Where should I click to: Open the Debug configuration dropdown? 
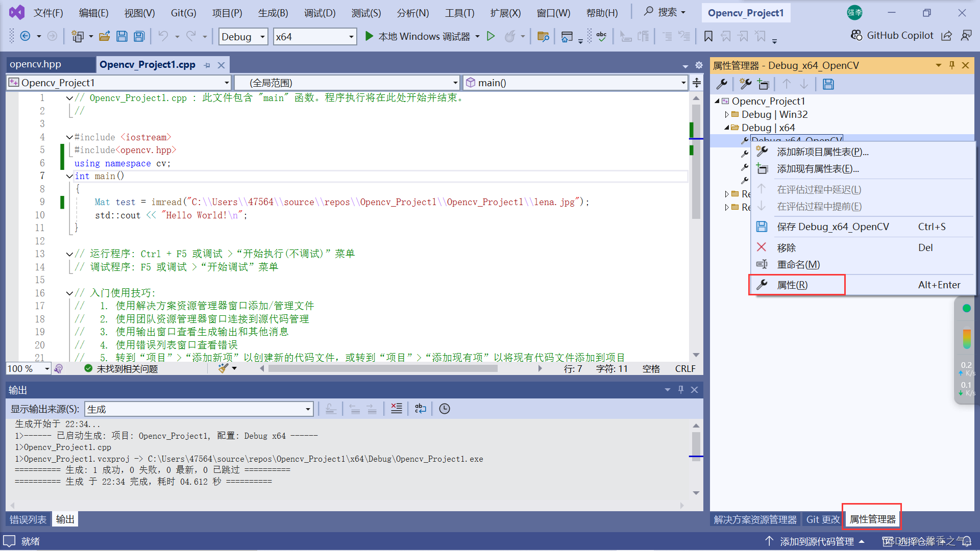[x=262, y=37]
